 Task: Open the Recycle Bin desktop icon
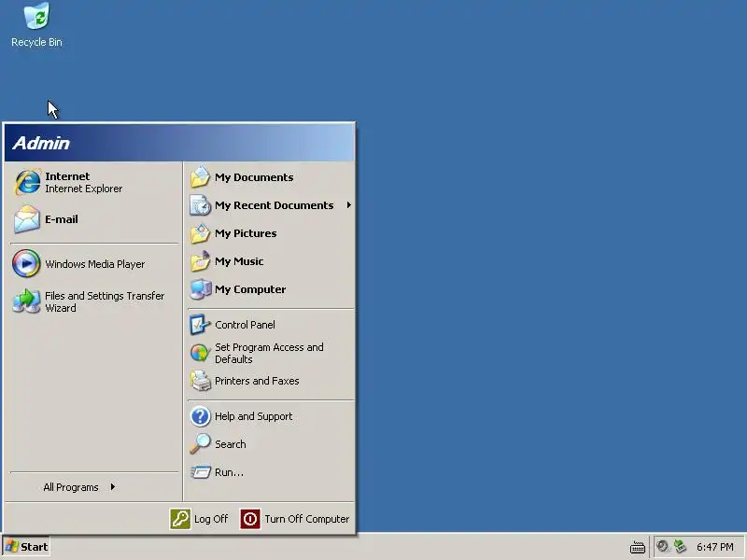pos(36,16)
